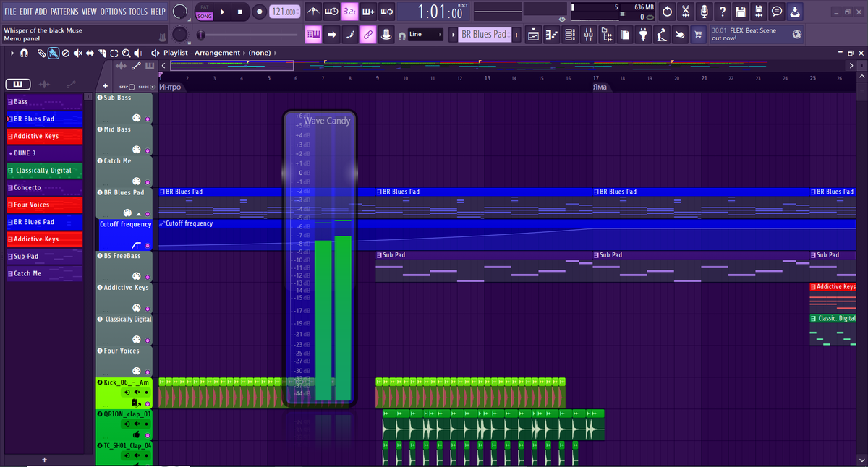This screenshot has width=868, height=467.
Task: Toggle auto scrolling arrow button
Action: point(331,34)
